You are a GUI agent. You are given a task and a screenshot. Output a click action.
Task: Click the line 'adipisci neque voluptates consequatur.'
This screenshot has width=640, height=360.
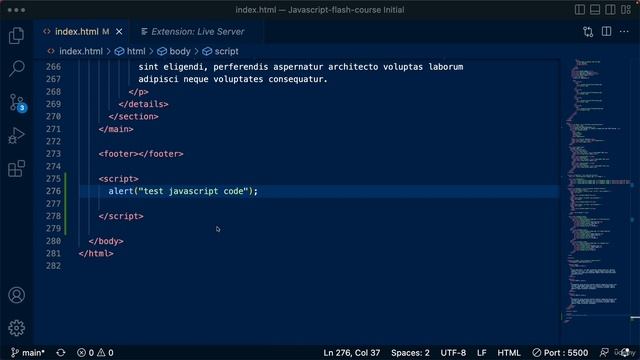tap(233, 79)
